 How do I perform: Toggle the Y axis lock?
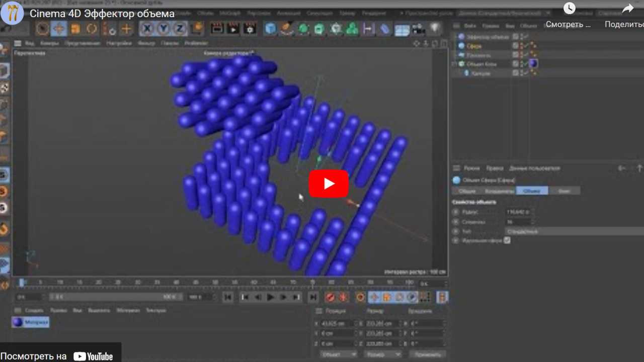[x=163, y=29]
